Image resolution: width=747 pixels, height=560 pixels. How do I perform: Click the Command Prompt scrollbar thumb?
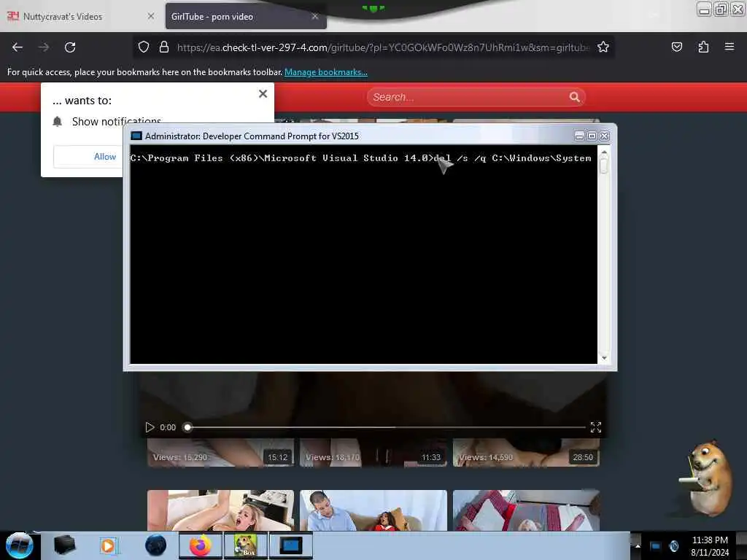pos(604,166)
